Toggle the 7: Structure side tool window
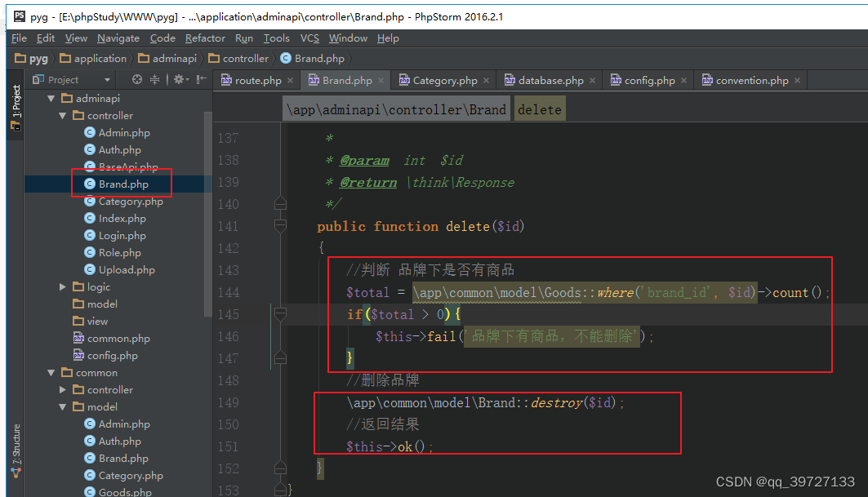Viewport: 868px width, 497px height. 16,450
